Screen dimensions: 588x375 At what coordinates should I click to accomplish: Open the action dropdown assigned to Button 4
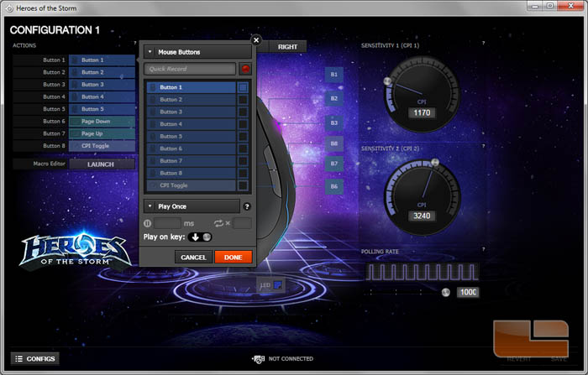point(102,96)
